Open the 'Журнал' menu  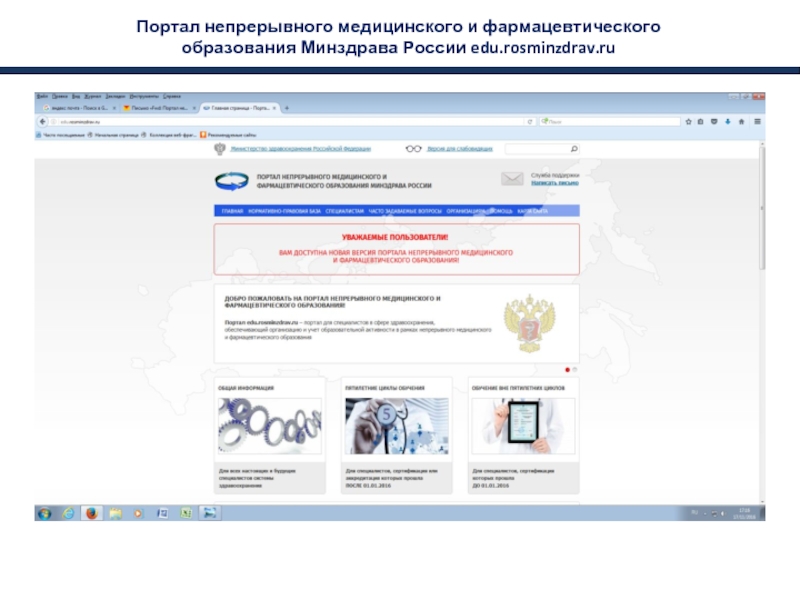93,96
